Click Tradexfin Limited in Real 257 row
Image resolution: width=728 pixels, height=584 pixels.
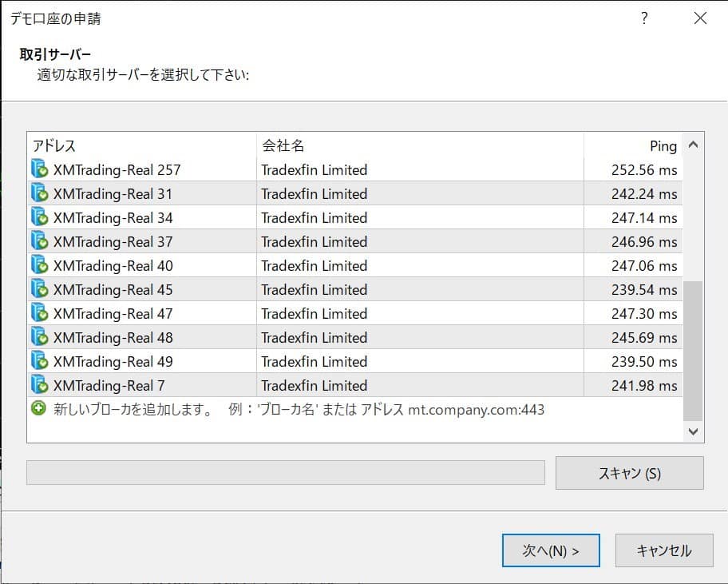tap(315, 170)
